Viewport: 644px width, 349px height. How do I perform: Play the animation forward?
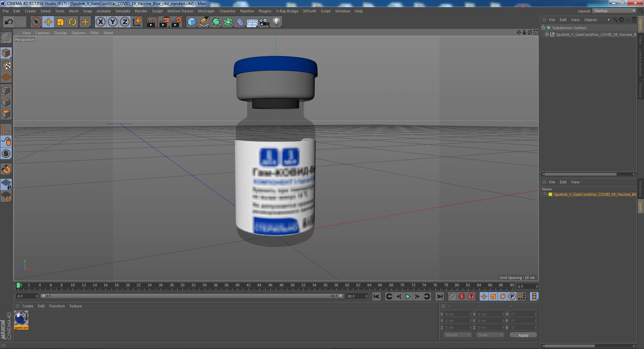[x=408, y=296]
